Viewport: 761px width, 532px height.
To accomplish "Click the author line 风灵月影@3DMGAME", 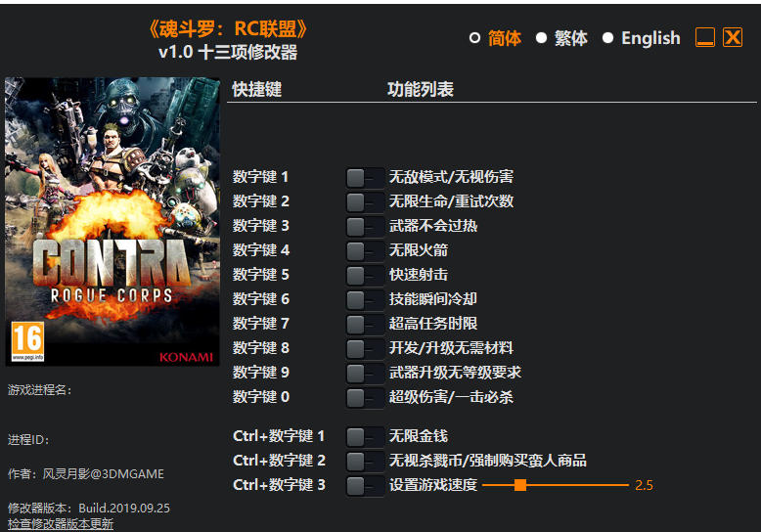I will [86, 473].
